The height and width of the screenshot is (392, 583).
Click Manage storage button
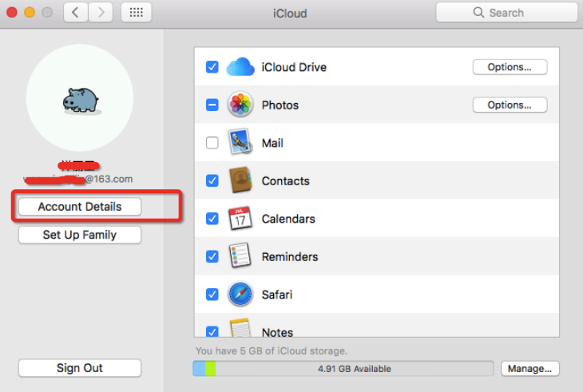pyautogui.click(x=529, y=369)
